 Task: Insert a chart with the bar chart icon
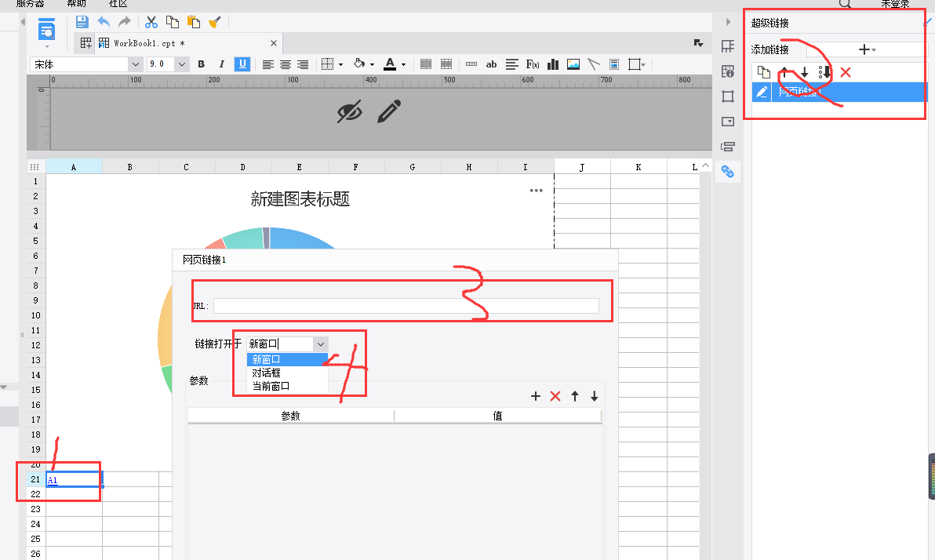553,64
